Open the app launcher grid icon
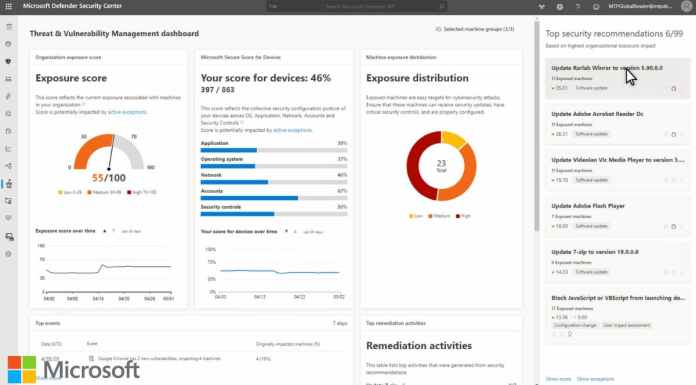 pos(8,6)
